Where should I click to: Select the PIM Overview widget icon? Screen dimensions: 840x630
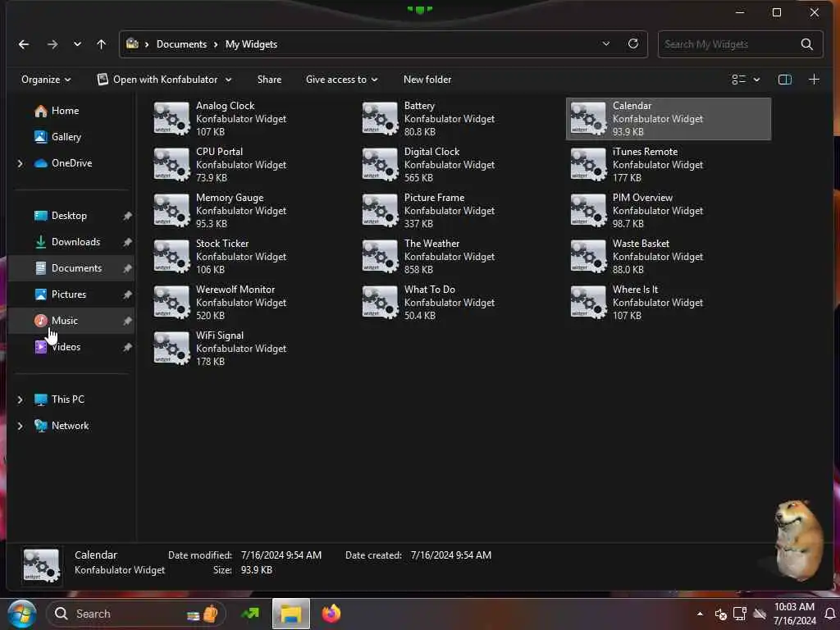click(x=588, y=211)
